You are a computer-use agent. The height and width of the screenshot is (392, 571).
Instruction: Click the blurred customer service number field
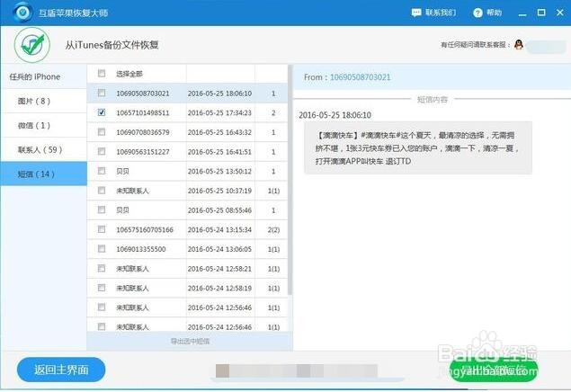(546, 47)
